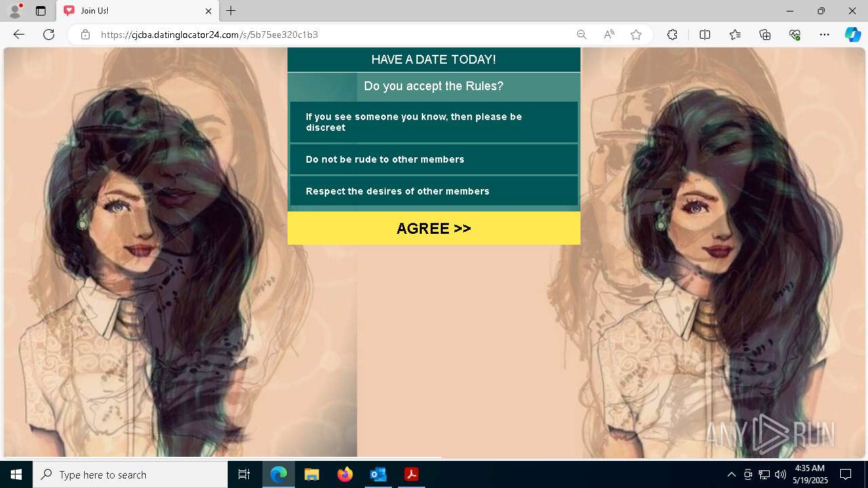Go back to previous page

coord(19,35)
